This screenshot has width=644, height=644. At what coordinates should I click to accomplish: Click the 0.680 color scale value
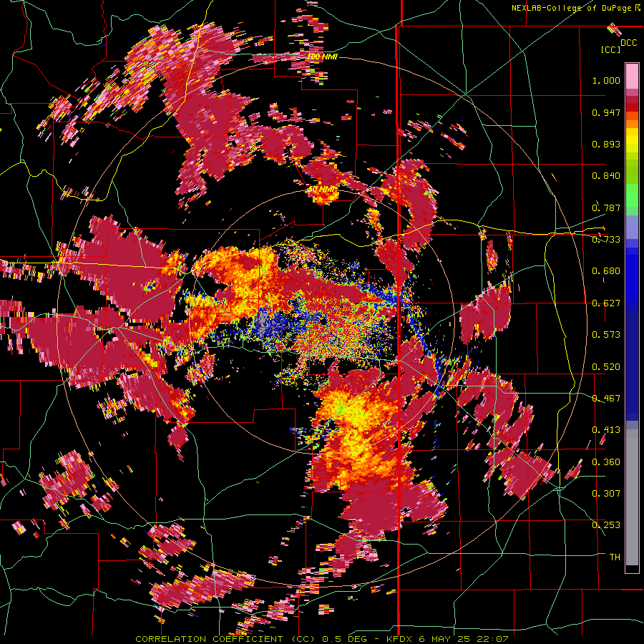606,271
